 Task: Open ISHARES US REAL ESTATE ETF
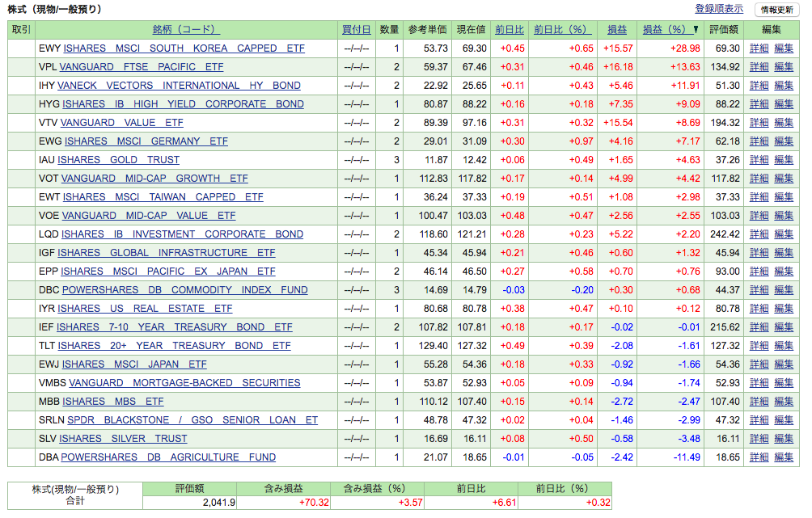(145, 309)
